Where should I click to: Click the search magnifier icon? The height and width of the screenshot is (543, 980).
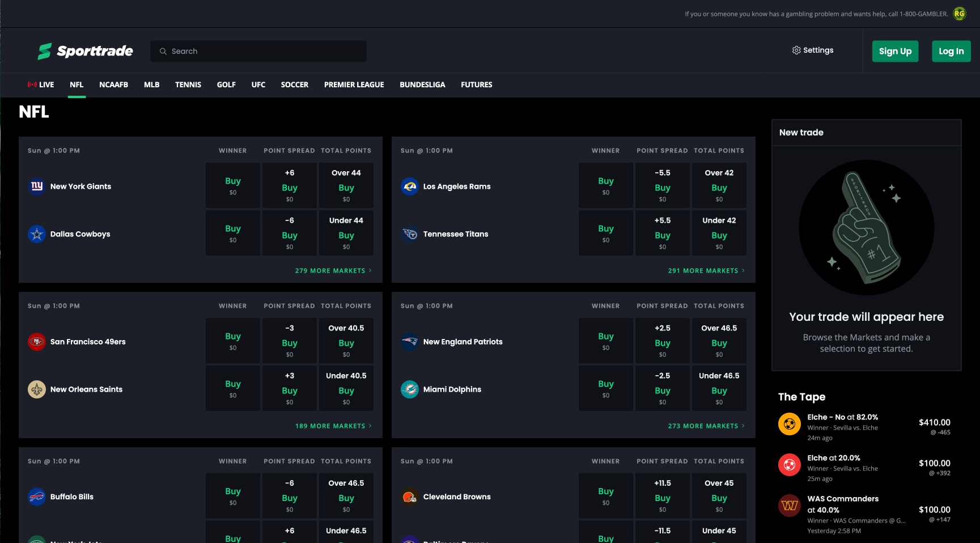163,51
